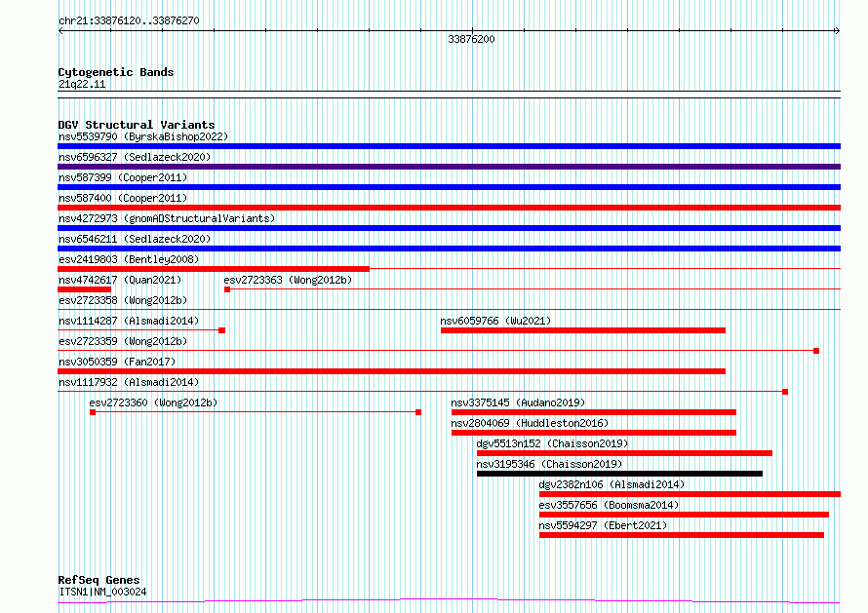Click the nsv587399 (Cooper2011) label
868x613 pixels.
tap(123, 177)
